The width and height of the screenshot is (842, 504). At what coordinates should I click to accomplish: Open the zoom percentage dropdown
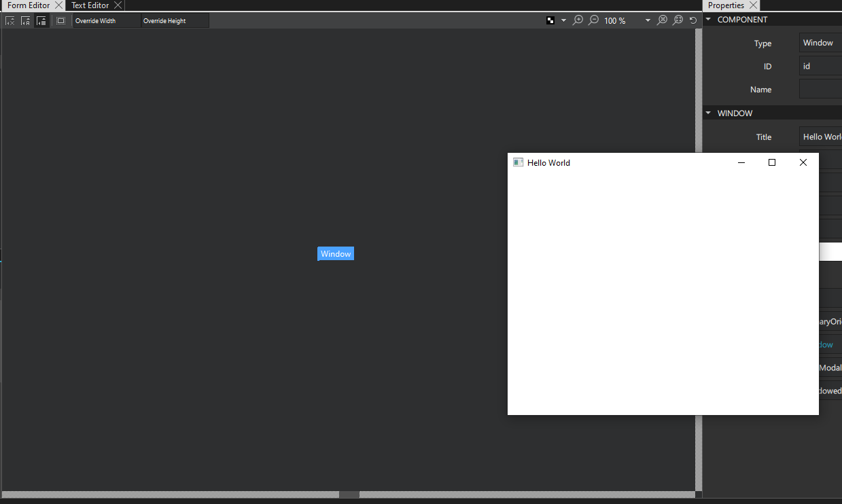[x=647, y=20]
